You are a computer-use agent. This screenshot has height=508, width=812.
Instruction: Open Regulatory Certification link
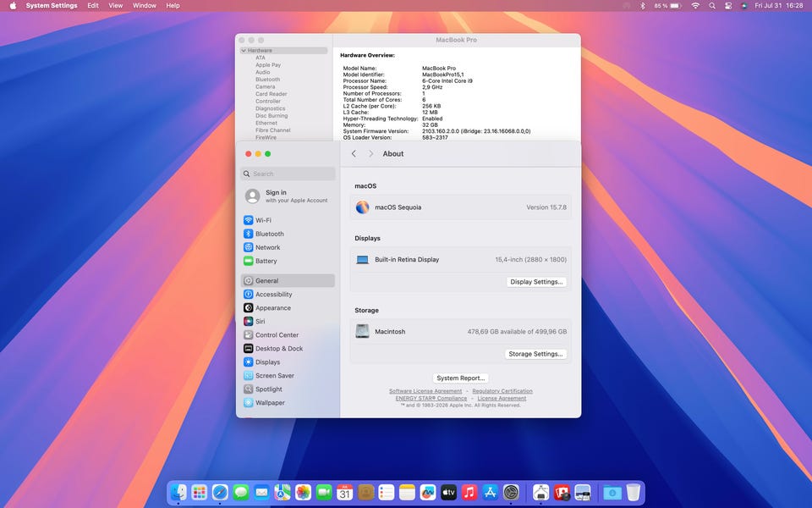point(502,391)
